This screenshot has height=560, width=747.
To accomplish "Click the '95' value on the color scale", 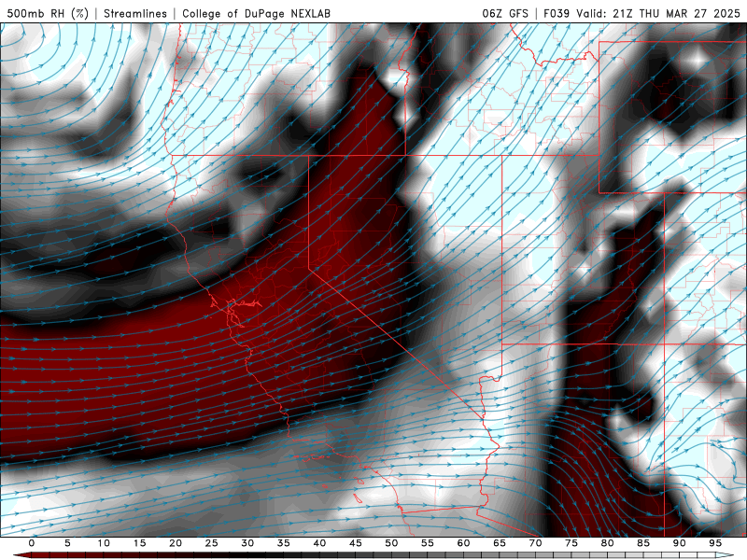I will click(715, 543).
